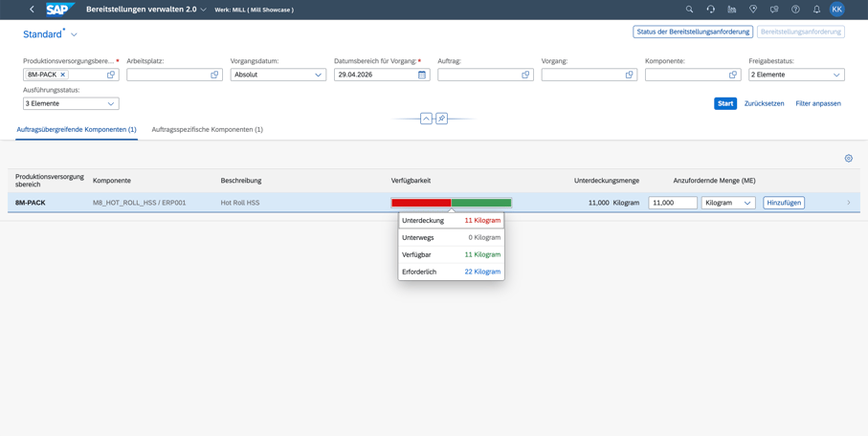The image size is (868, 436).
Task: Open the Kilogram unit dropdown
Action: point(728,203)
